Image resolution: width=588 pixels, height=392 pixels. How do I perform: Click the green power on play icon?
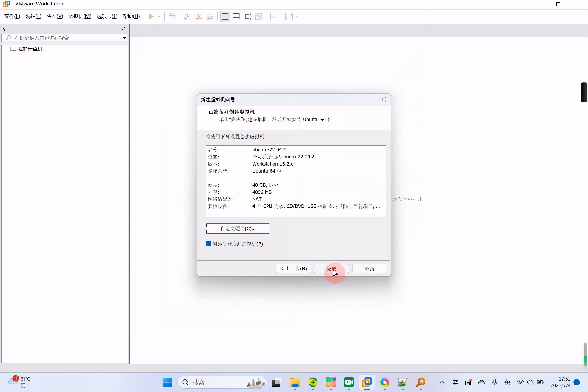[x=151, y=17]
